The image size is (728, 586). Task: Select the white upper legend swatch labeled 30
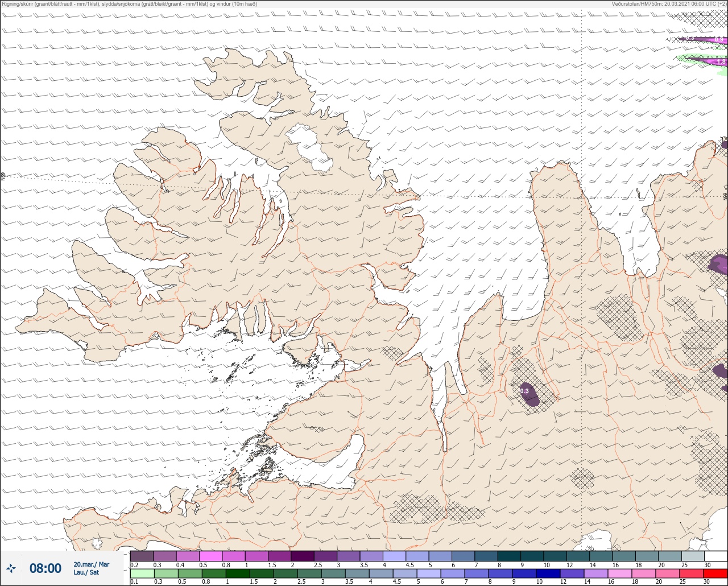(x=715, y=556)
